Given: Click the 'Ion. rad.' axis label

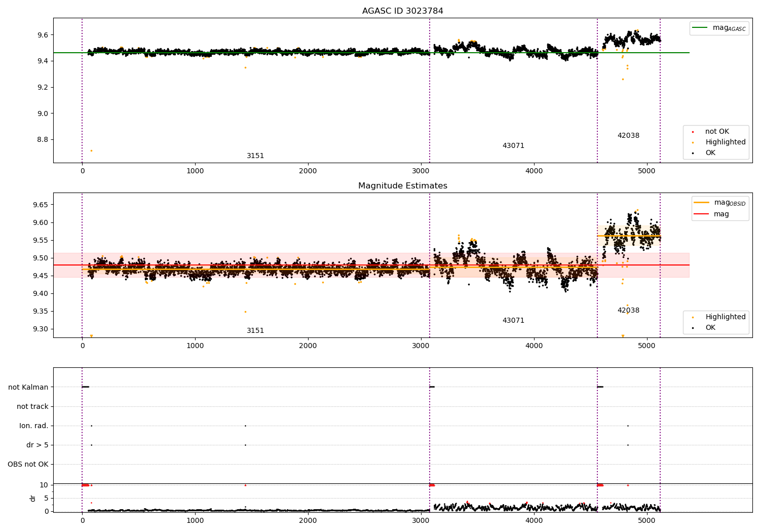Looking at the screenshot, I should point(34,426).
